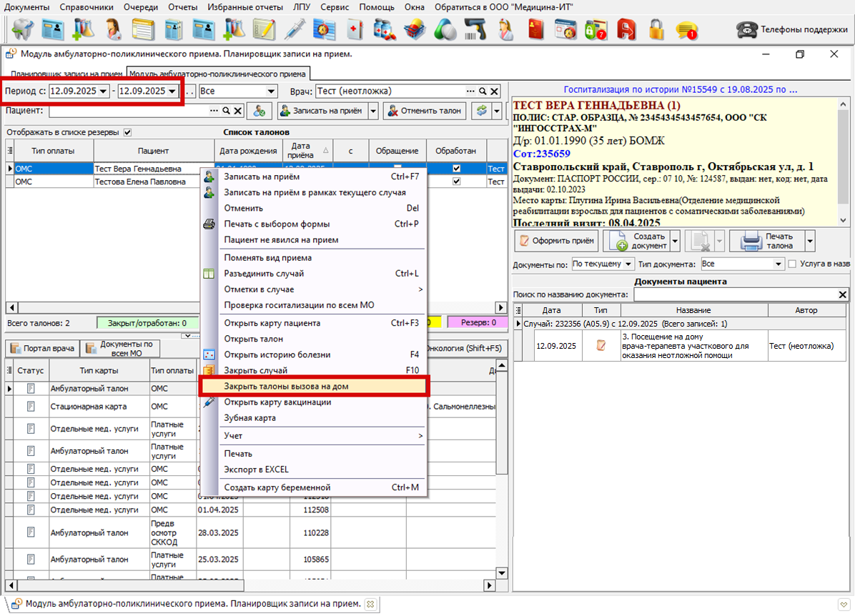Click the notepad with pencil icon
Image resolution: width=855 pixels, height=616 pixels.
coord(264,29)
